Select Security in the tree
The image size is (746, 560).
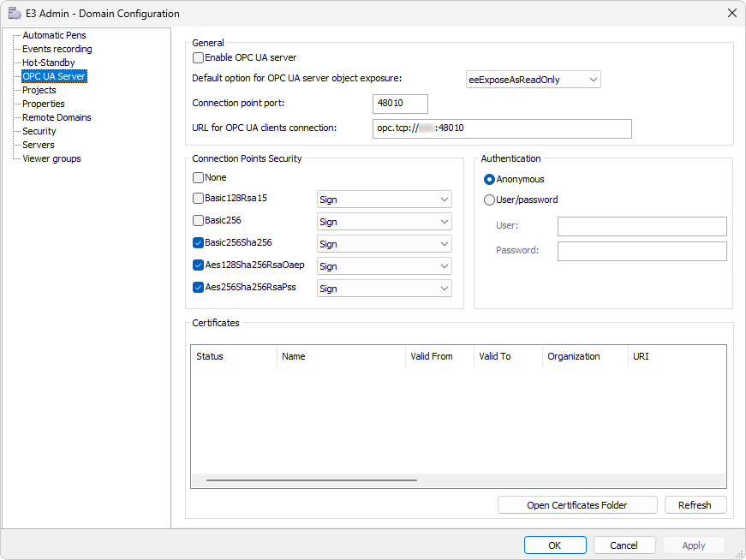point(39,131)
